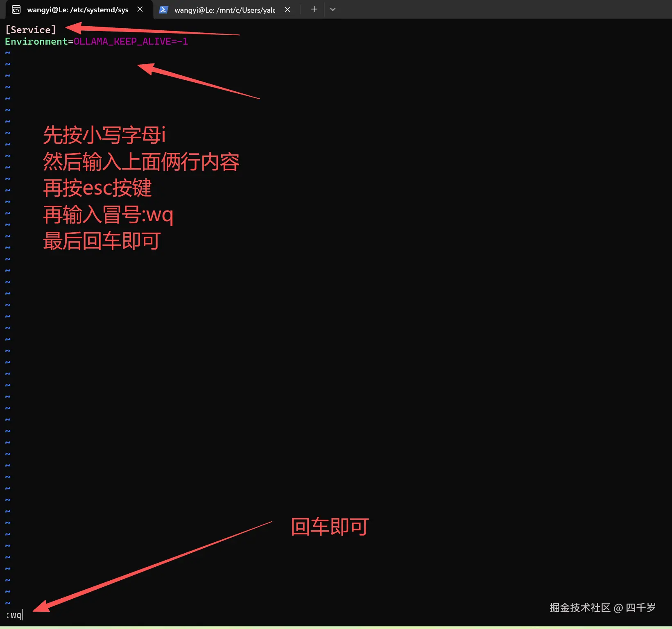
Task: Open the new tab dropdown chevron
Action: pos(333,9)
